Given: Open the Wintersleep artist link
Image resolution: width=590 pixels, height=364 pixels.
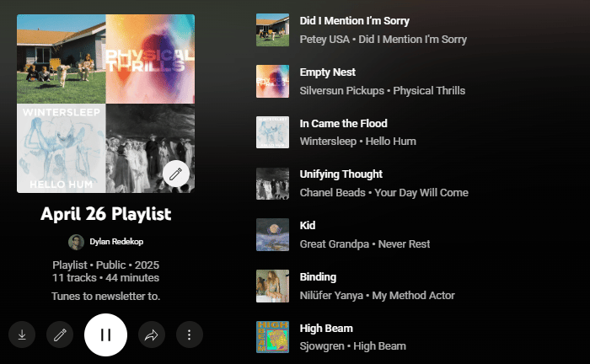Looking at the screenshot, I should point(328,142).
